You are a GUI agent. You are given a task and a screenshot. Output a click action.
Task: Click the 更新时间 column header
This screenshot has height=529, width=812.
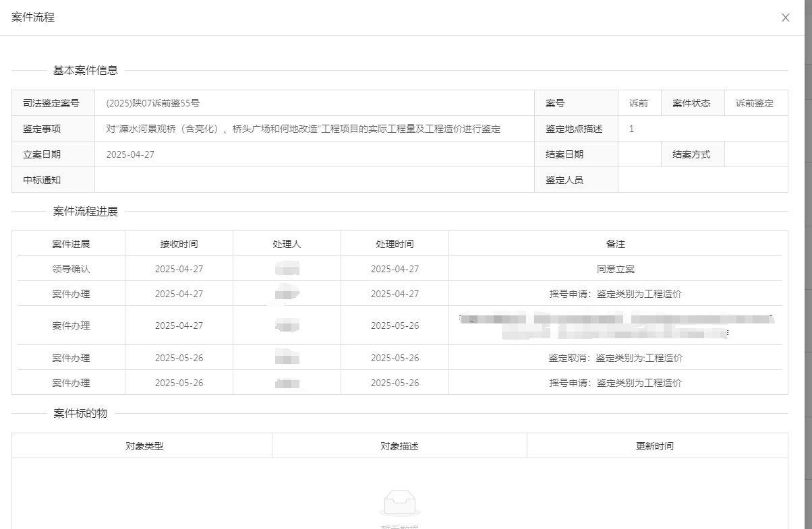[x=654, y=446]
